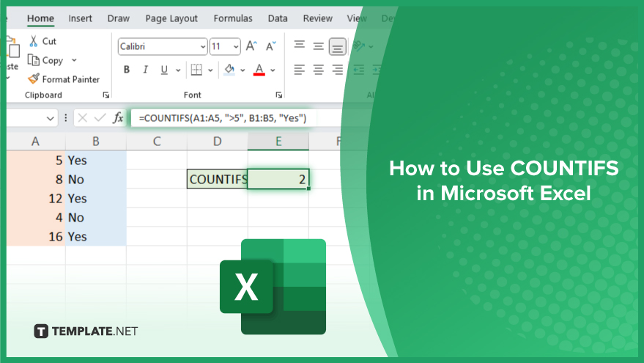Viewport: 644px width, 363px height.
Task: Click the Cut label
Action: tap(49, 41)
